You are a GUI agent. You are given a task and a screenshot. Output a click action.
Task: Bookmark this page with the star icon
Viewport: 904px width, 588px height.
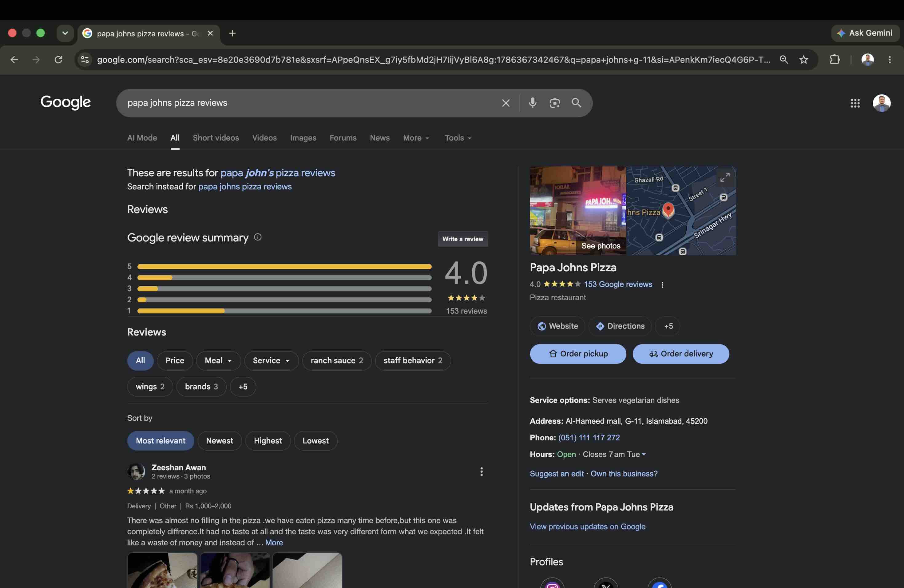pyautogui.click(x=803, y=60)
